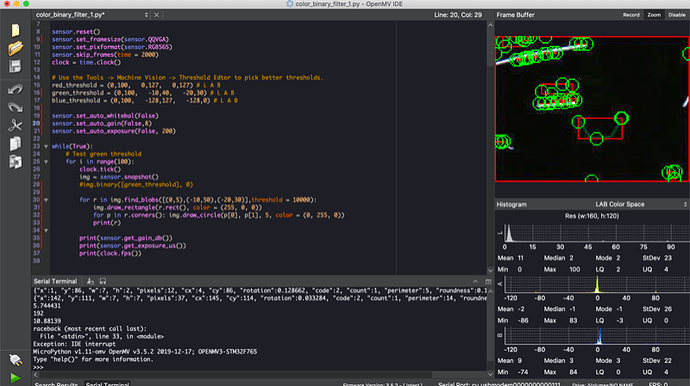The width and height of the screenshot is (690, 386).
Task: Click the Cut scissors icon
Action: tap(15, 125)
